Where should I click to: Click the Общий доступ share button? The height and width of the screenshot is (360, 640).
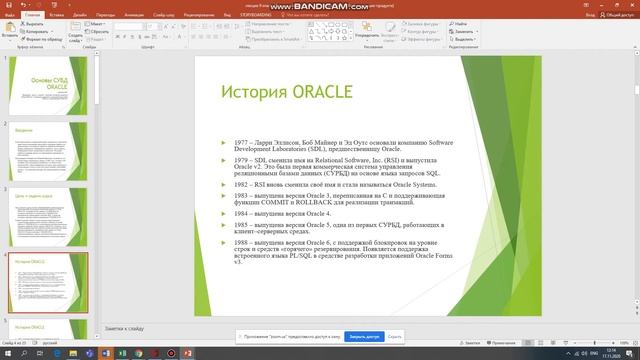click(x=617, y=15)
